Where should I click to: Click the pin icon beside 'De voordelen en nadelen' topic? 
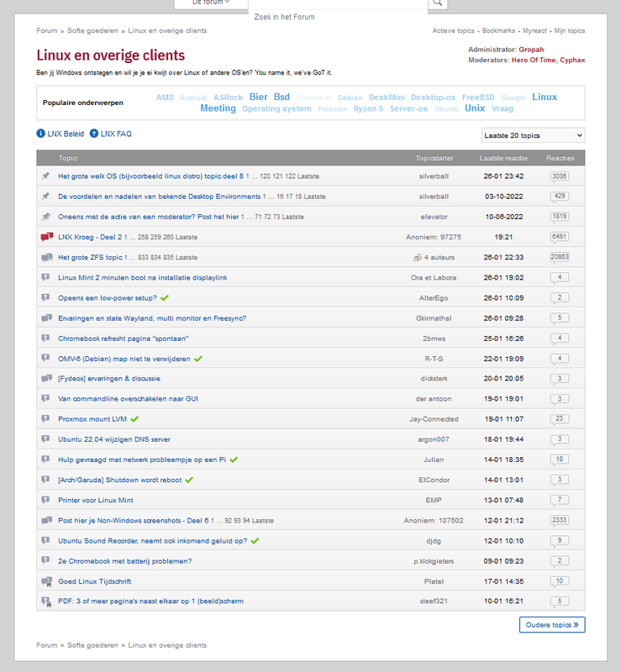click(x=45, y=197)
